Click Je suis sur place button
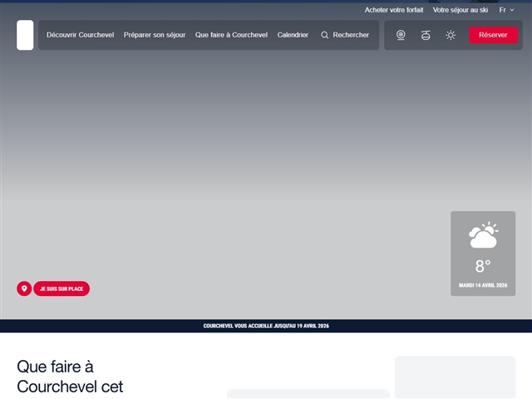 pos(62,288)
